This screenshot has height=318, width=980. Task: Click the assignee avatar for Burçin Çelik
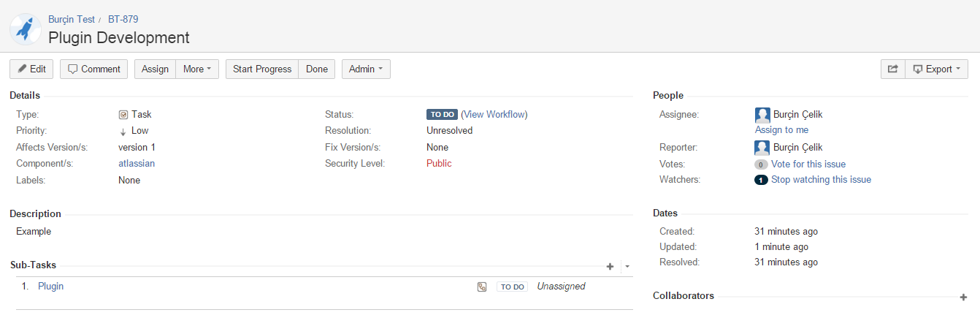pos(762,115)
